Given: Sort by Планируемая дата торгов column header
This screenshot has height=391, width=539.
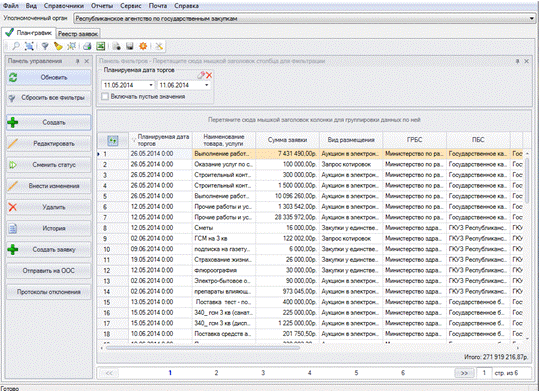Looking at the screenshot, I should click(x=161, y=140).
